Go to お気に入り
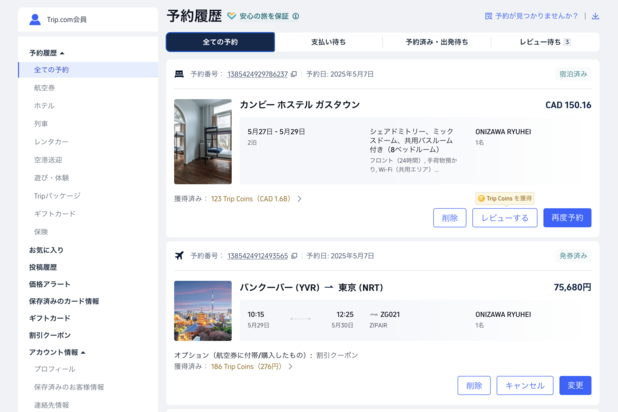 [46, 250]
